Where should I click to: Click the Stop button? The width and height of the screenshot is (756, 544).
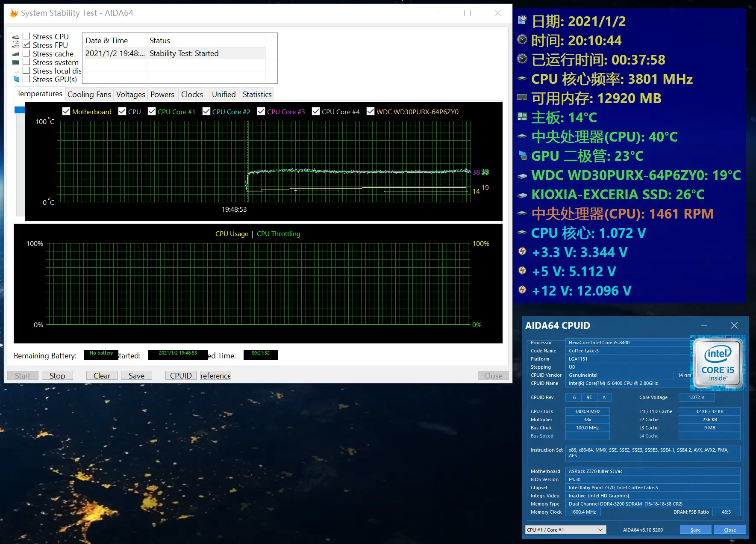pyautogui.click(x=57, y=375)
